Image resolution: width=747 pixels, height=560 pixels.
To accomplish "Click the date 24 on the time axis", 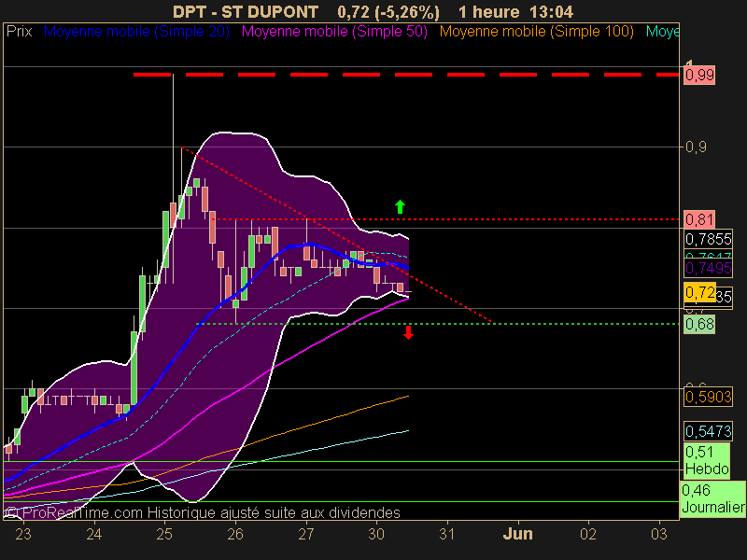I will 94,534.
